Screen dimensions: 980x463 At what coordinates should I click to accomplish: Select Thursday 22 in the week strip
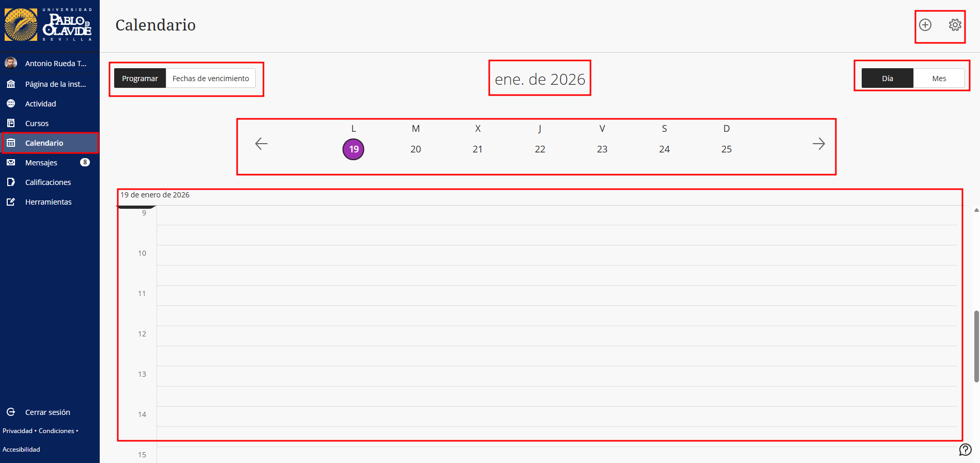[540, 149]
